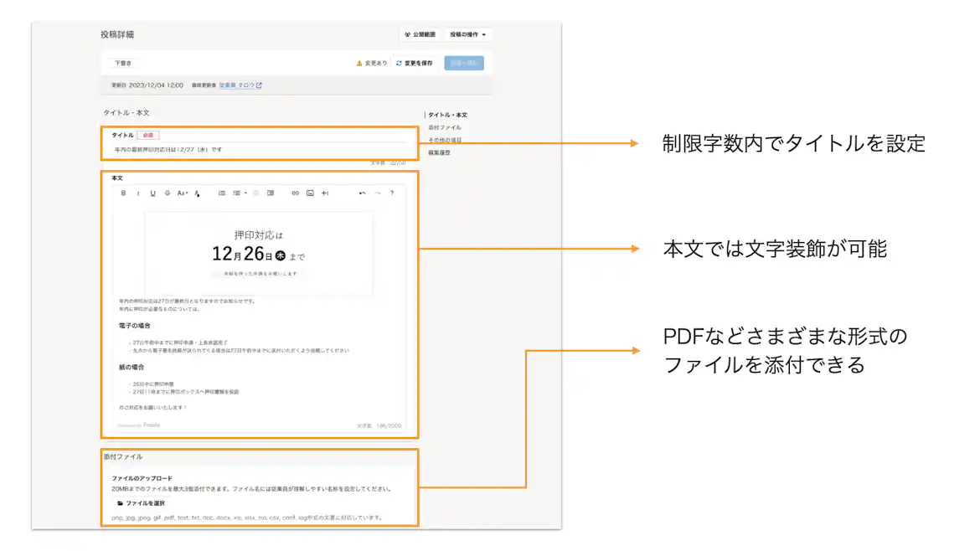
Task: Click the redo arrow in the editor toolbar
Action: 376,193
